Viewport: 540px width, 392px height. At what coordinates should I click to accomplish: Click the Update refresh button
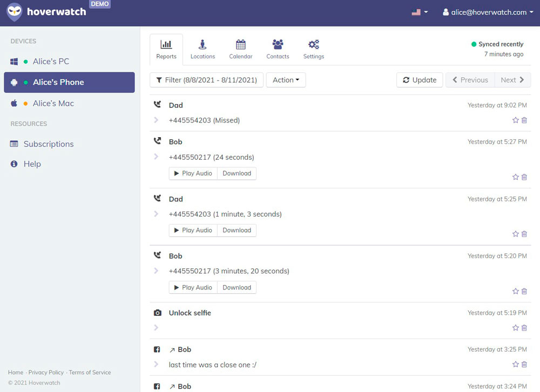click(420, 80)
